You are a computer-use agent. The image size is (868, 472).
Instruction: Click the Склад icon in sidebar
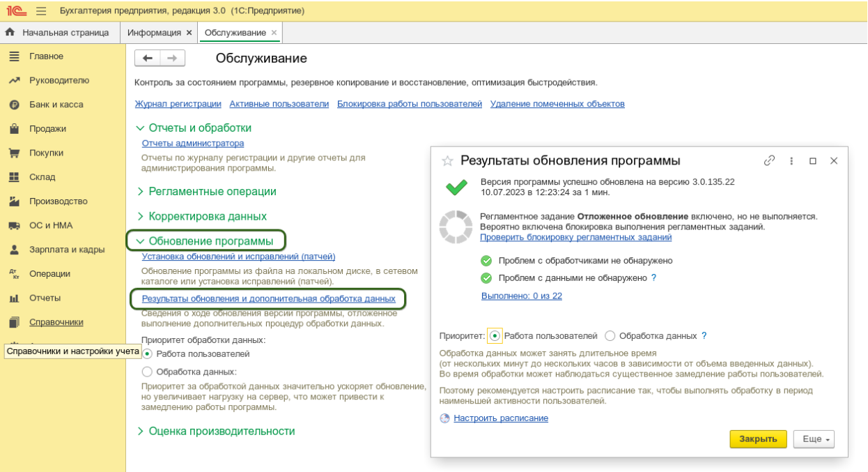click(x=14, y=177)
